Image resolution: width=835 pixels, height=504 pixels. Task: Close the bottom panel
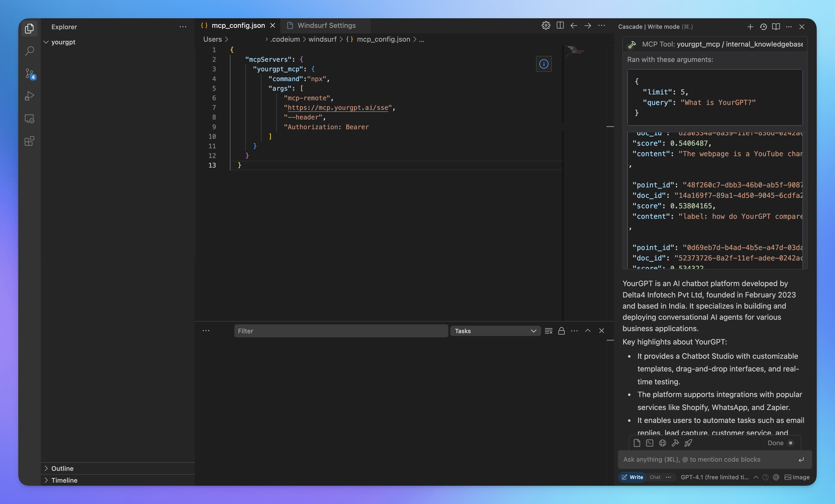[601, 331]
